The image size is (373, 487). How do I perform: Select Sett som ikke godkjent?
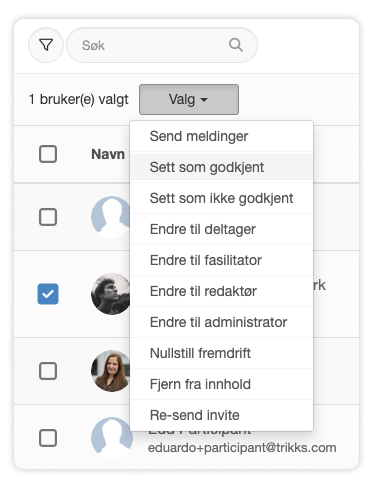pos(221,198)
